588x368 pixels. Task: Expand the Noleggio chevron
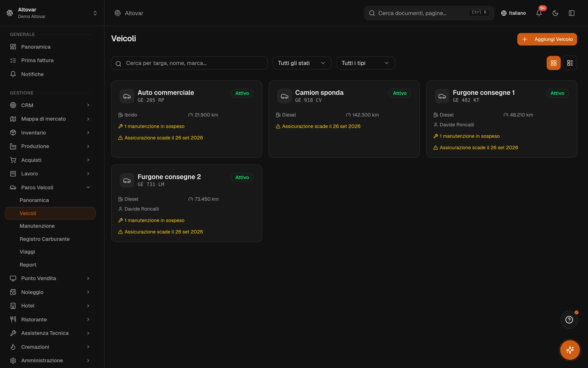[x=88, y=292]
